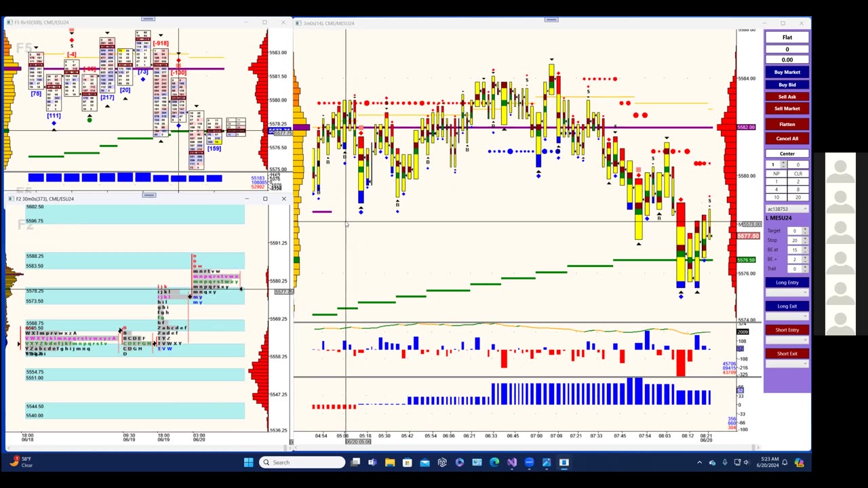
Task: Click Buy Bid button
Action: pos(787,85)
